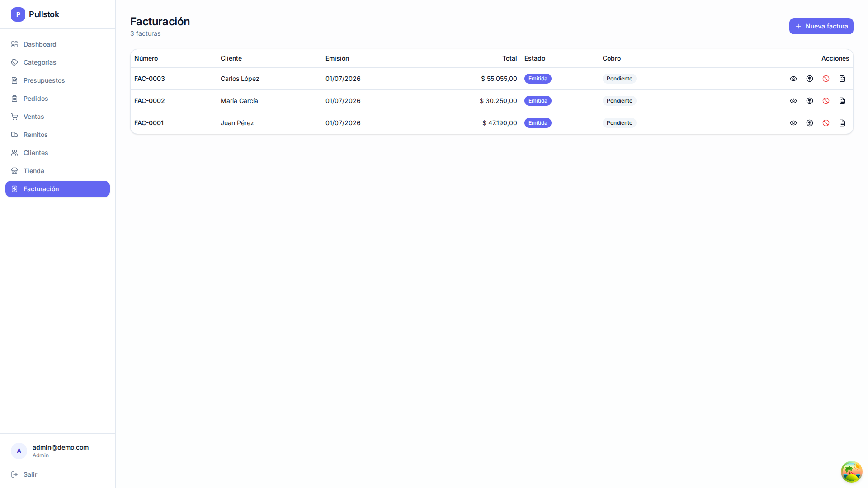Image resolution: width=868 pixels, height=488 pixels.
Task: Open document icon for FAC-0003
Action: tap(842, 79)
